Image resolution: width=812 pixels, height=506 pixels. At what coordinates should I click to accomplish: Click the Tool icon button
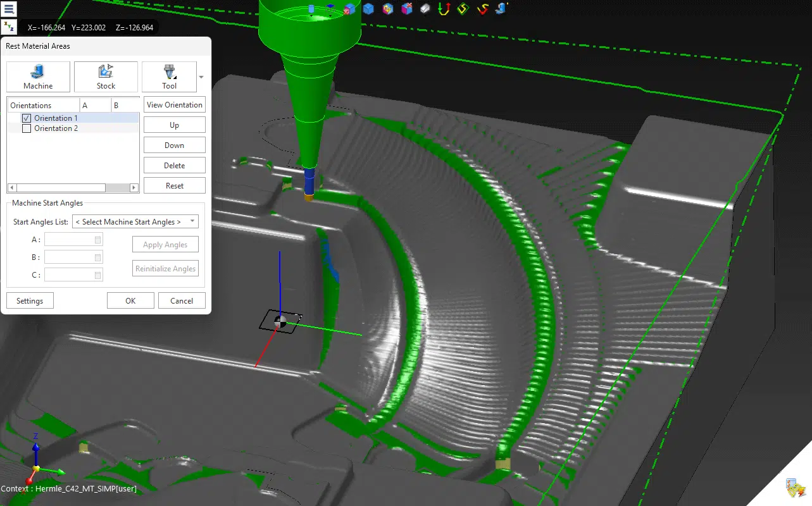[x=169, y=77]
